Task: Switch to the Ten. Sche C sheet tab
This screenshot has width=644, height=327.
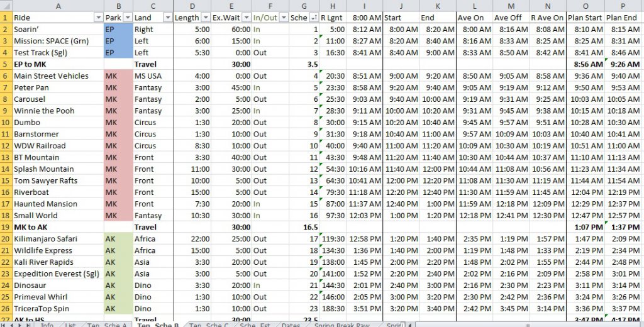Action: [x=209, y=325]
